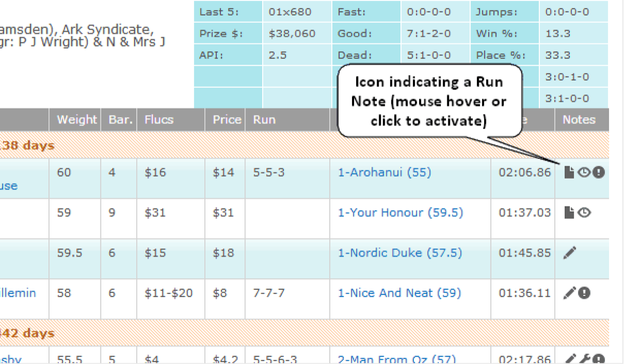Follow the 1-Nordic Duke (57.5) link
This screenshot has height=364, width=624.
coord(400,253)
